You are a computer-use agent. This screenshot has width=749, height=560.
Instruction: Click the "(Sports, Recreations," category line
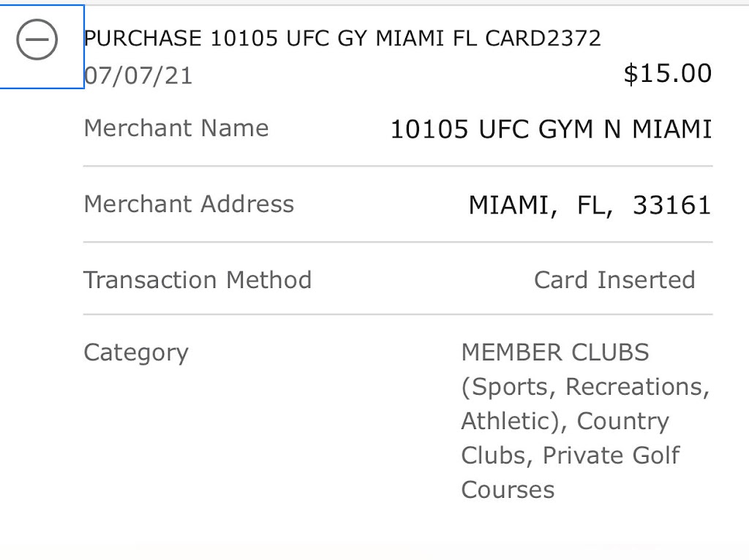coord(585,387)
